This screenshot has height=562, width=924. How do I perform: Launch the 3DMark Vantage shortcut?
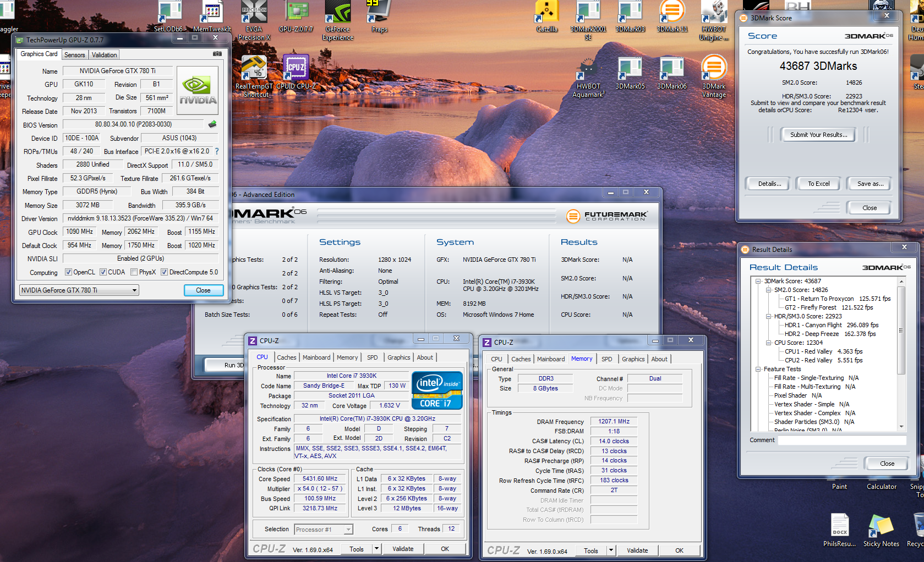(x=714, y=76)
